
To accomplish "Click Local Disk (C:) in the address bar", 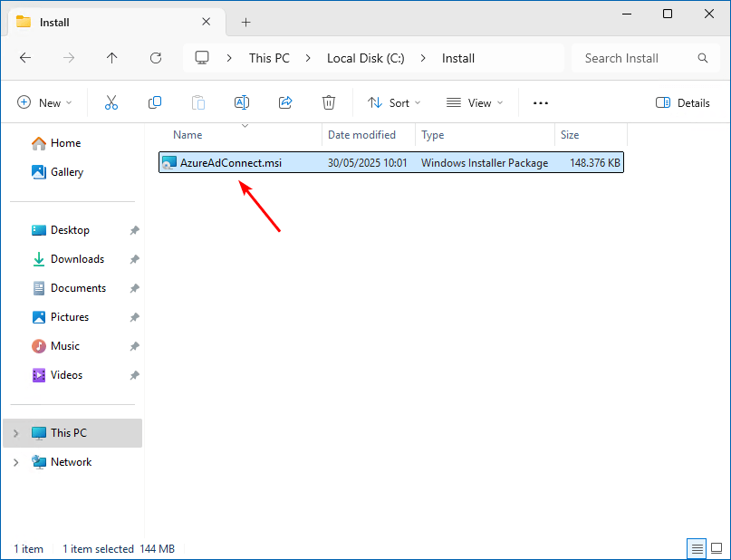I will 365,58.
